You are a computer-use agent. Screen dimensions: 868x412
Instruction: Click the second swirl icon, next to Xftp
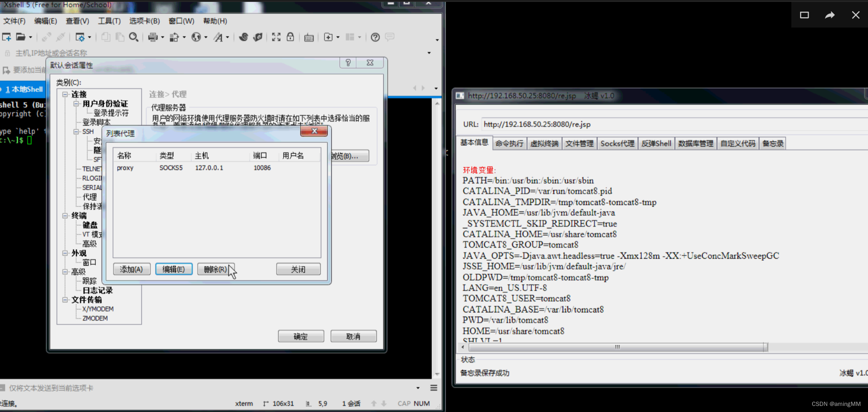tap(258, 37)
